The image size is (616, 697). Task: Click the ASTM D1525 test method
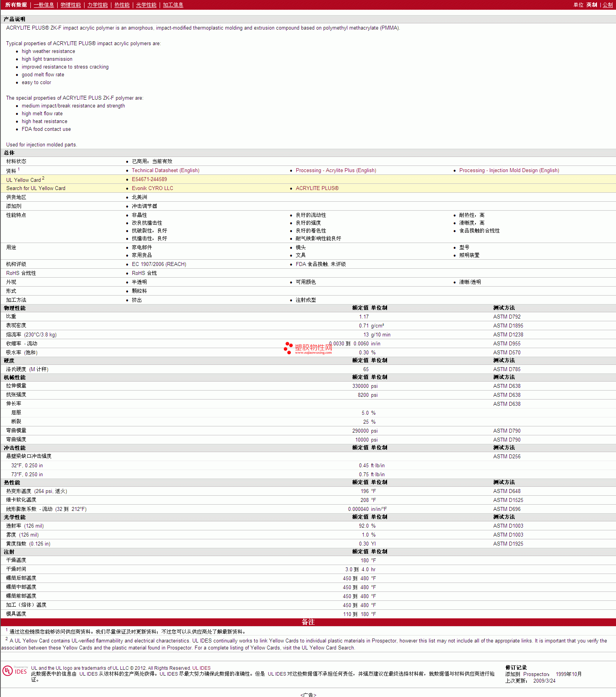pyautogui.click(x=508, y=500)
